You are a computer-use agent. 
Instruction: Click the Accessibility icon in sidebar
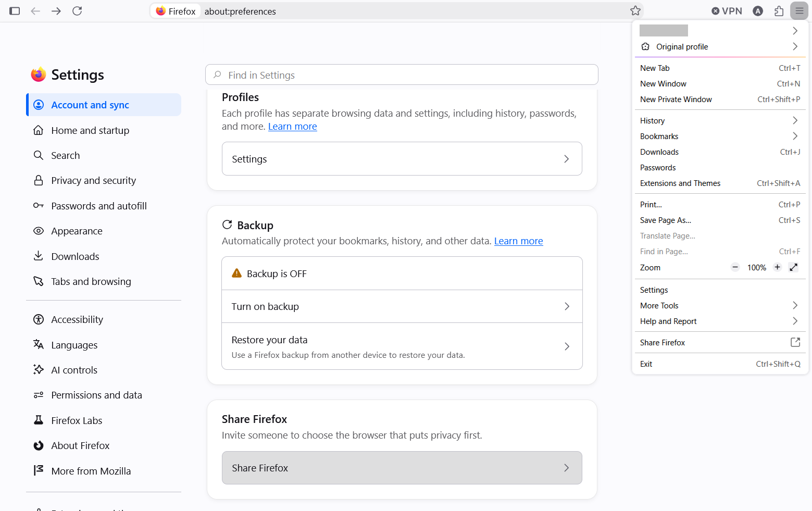[x=39, y=319]
